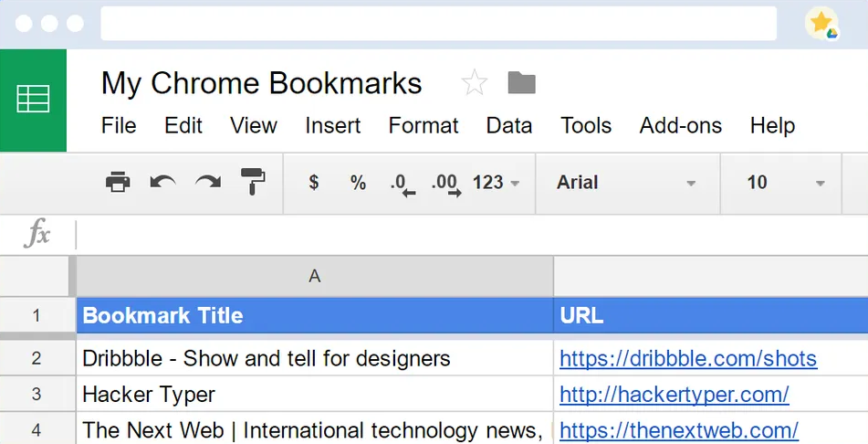Select the Dribbble - Show and tell cell
Screen dimensions: 868x444
314,358
